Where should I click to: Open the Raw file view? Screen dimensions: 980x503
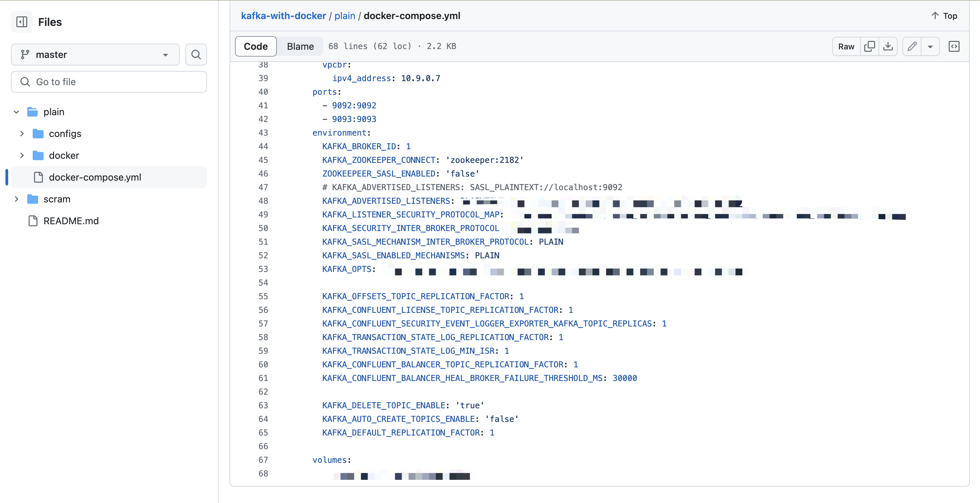click(x=846, y=46)
